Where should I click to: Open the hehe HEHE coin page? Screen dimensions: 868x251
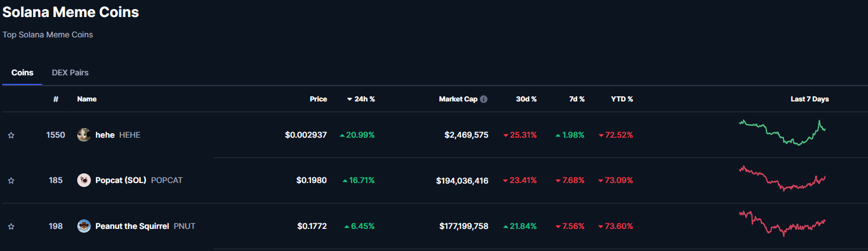click(x=105, y=135)
